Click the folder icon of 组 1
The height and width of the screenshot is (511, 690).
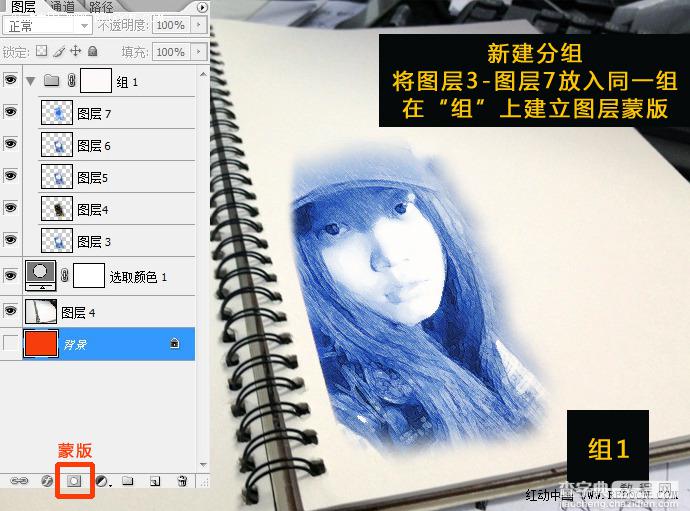(x=52, y=81)
